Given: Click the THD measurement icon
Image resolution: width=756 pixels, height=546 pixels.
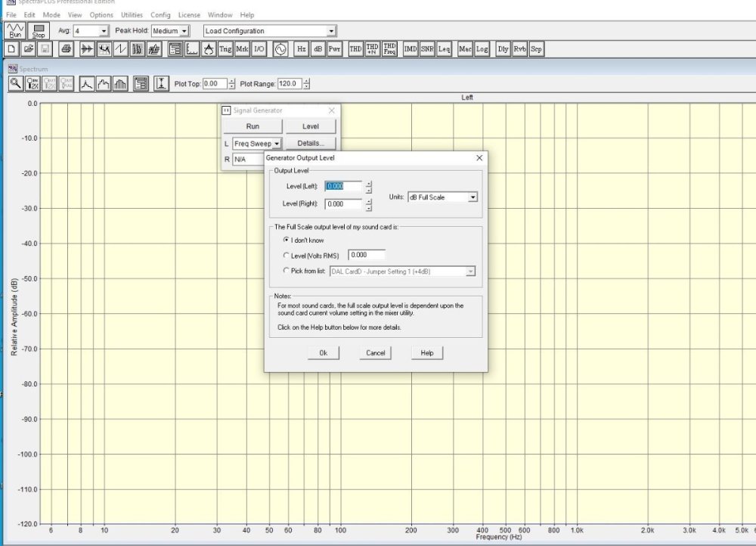Looking at the screenshot, I should [355, 49].
